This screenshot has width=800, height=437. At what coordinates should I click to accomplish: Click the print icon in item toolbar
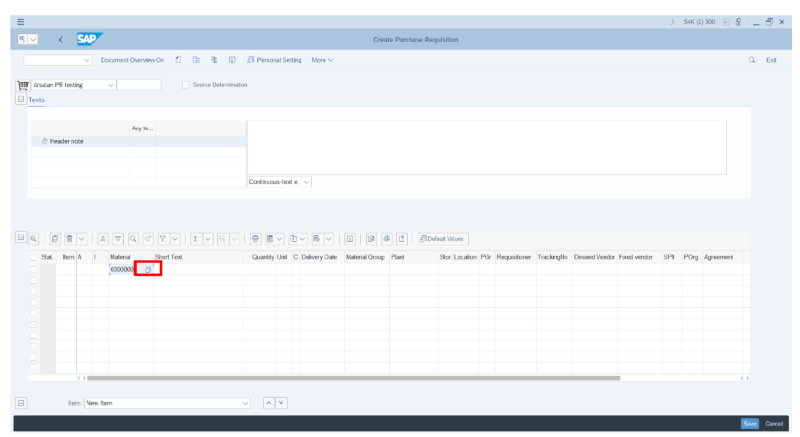(x=256, y=239)
